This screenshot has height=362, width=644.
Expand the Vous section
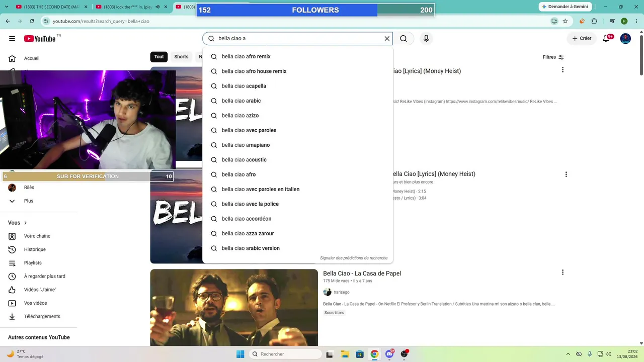tap(18, 223)
